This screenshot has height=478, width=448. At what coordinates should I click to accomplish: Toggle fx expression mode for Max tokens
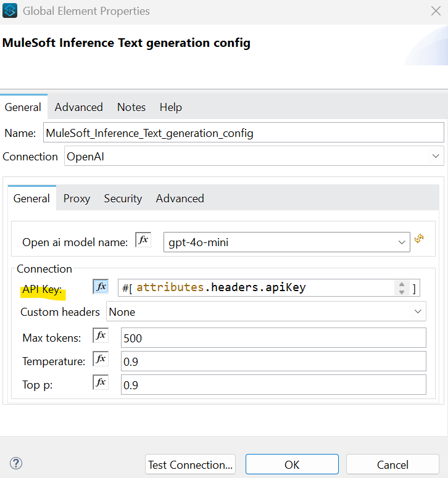(x=101, y=336)
